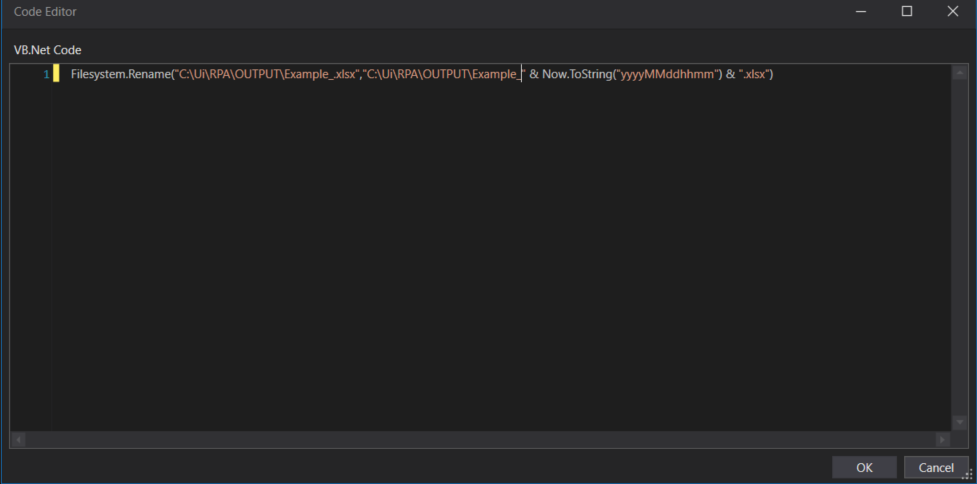977x484 pixels.
Task: Click the Now.ToString method text
Action: click(575, 74)
